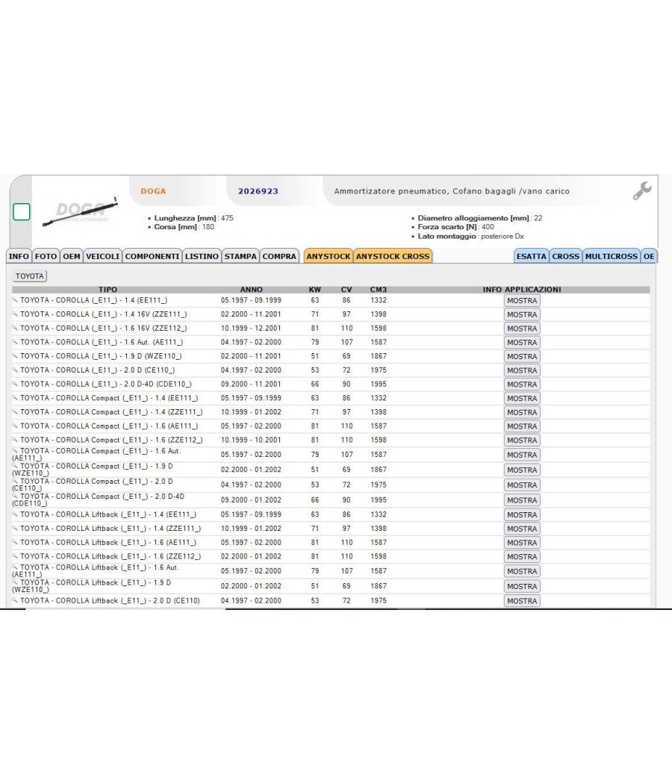Click magnifier icon beside Corolla 1.6 Aut. (AE111_)
This screenshot has width=672, height=784.
[15, 342]
